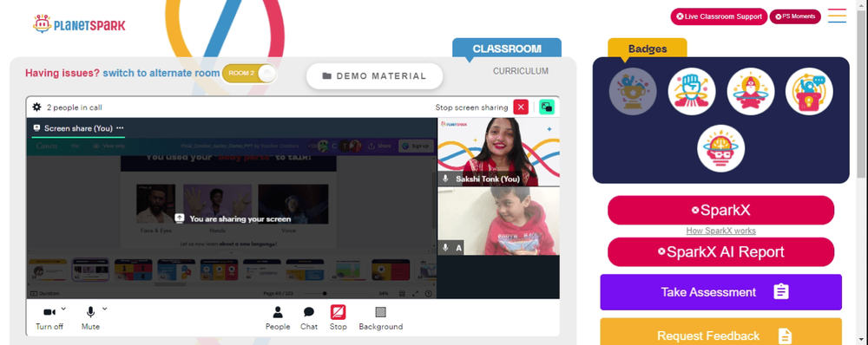Expand microphone options arrow beside Mute
This screenshot has width=868, height=345.
pos(105,309)
